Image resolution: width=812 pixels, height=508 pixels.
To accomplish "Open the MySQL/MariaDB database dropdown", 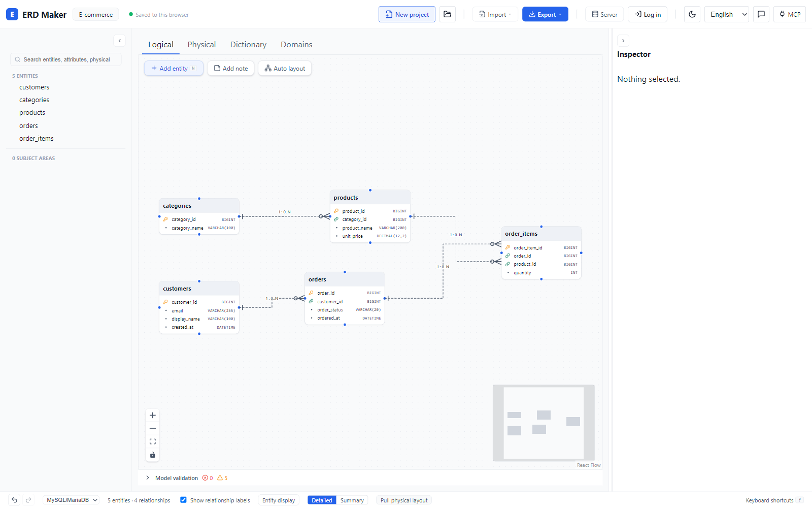I will click(71, 500).
